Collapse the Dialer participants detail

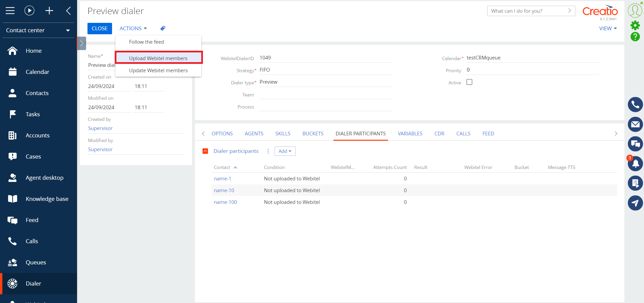tap(205, 151)
